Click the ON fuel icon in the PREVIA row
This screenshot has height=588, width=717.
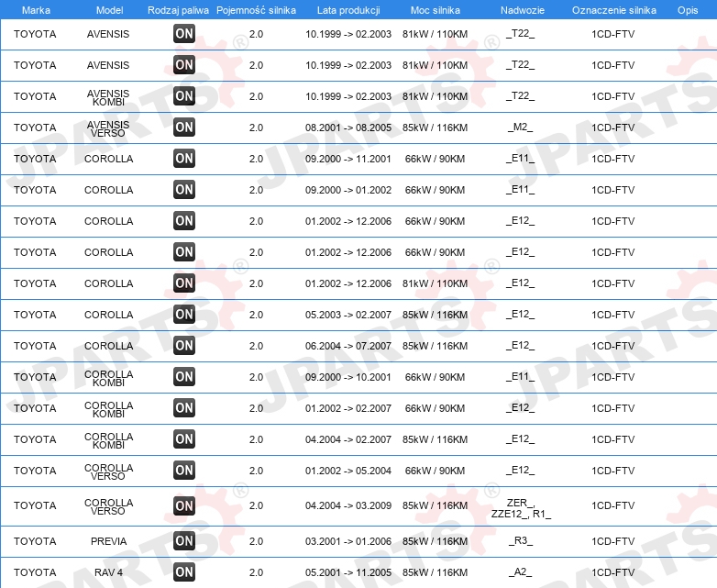click(x=184, y=541)
